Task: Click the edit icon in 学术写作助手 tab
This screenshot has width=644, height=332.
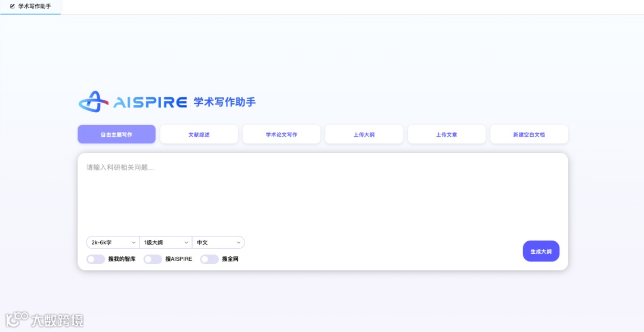Action: coord(13,7)
